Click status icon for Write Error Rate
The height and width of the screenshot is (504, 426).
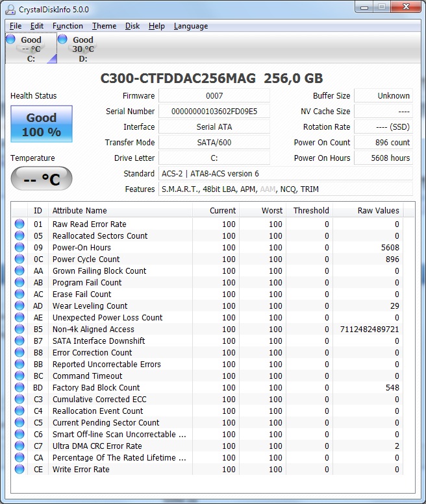[x=19, y=469]
